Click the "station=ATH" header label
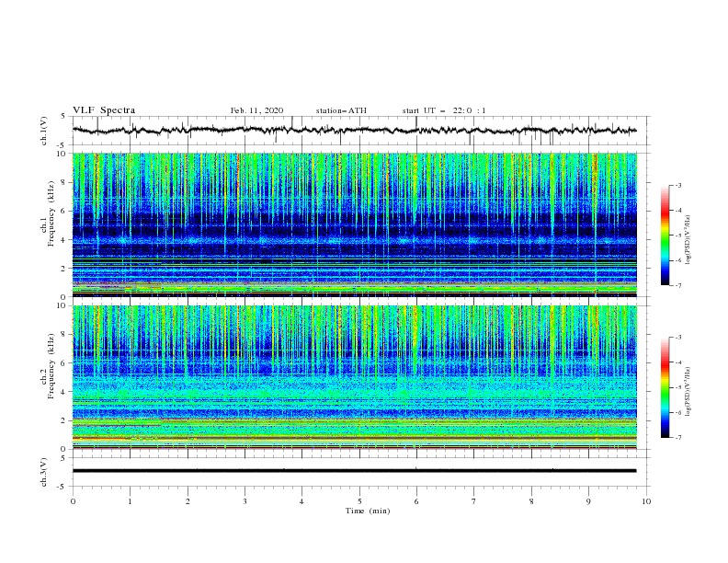This screenshot has height=563, width=728. (x=341, y=110)
